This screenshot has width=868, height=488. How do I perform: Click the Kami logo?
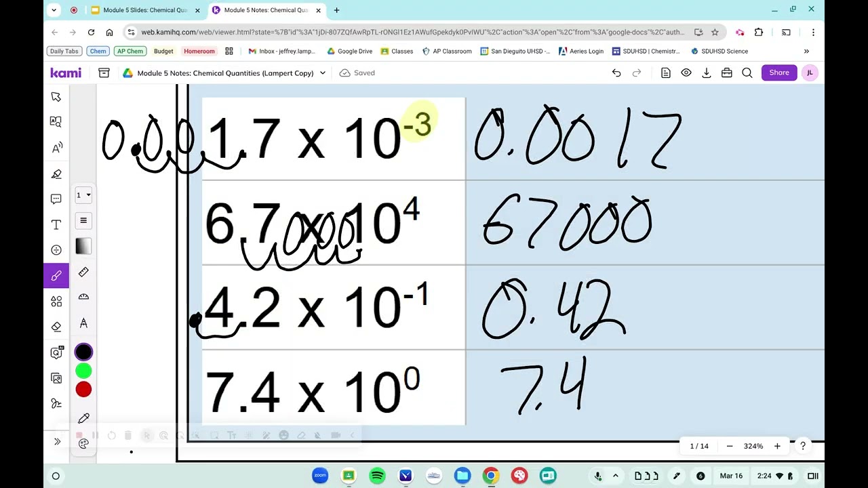(66, 73)
